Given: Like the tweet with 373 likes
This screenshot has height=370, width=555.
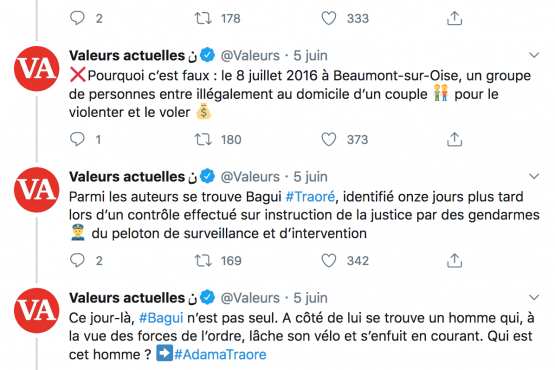Looking at the screenshot, I should coord(328,139).
